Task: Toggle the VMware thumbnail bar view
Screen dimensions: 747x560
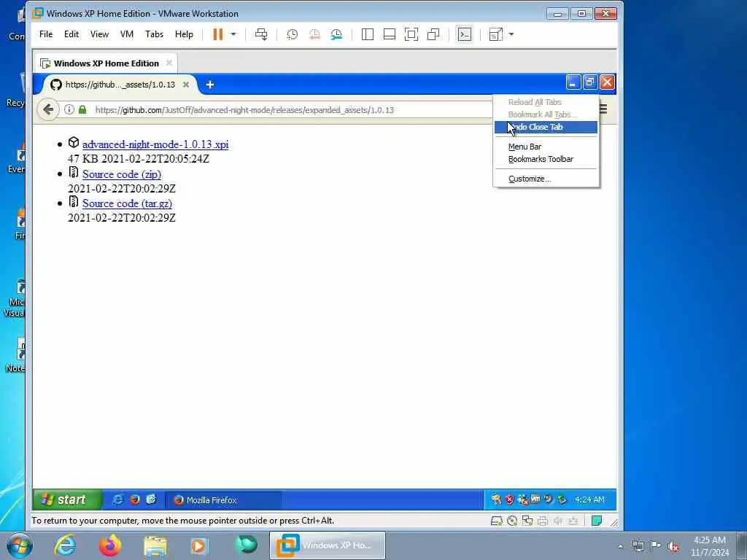Action: pyautogui.click(x=390, y=34)
